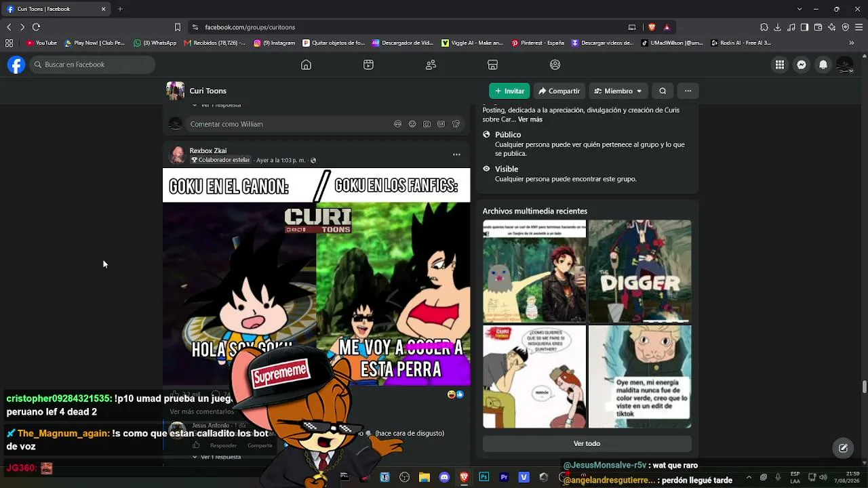
Task: Click the page vertical scrollbar thumb
Action: pyautogui.click(x=864, y=386)
